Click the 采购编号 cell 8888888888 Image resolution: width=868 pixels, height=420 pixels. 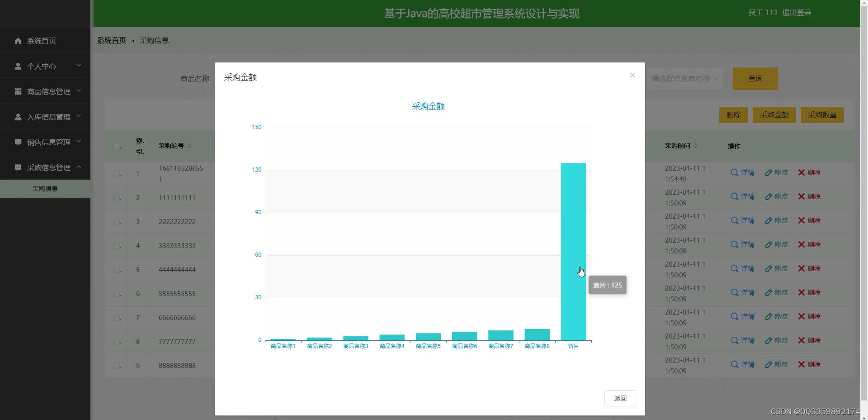(x=177, y=366)
